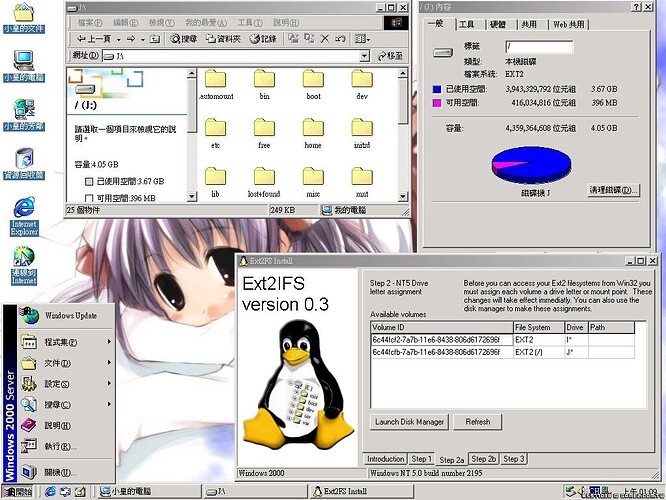Open the etc folder
666x500 pixels.
coord(215,134)
